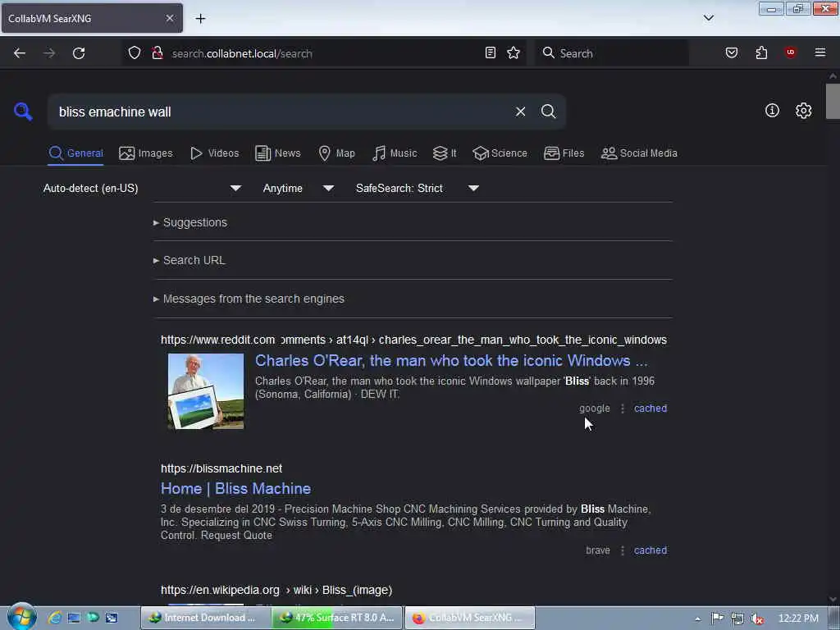Expand the Suggestions section

(x=190, y=222)
